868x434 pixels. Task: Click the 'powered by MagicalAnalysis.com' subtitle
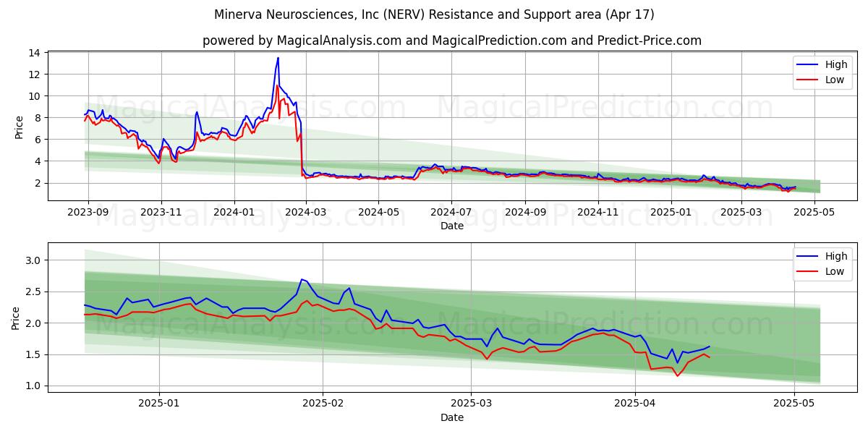tap(452, 41)
